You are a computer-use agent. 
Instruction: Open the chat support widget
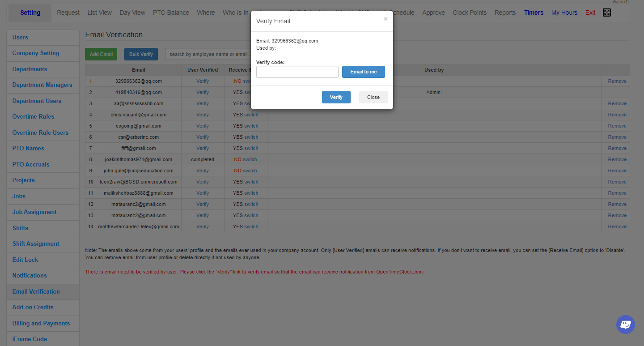[625, 324]
